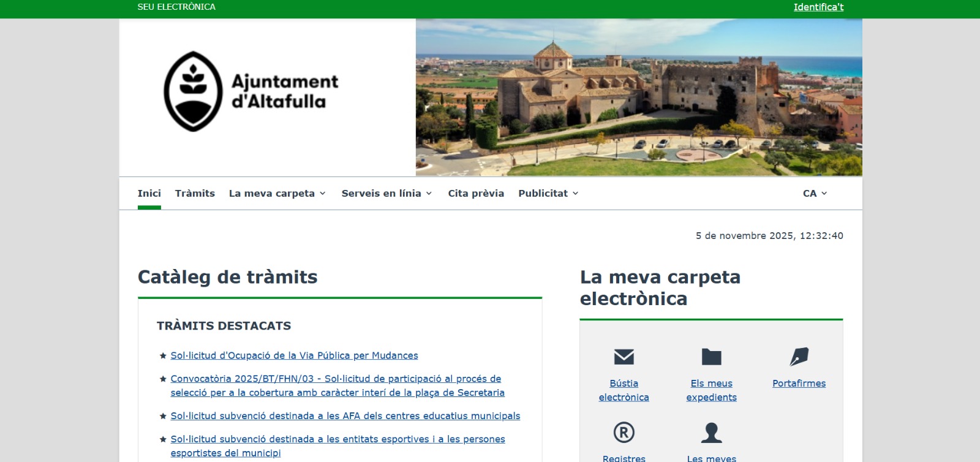The height and width of the screenshot is (462, 980).
Task: Expand the Publicitat dropdown menu
Action: pyautogui.click(x=548, y=194)
